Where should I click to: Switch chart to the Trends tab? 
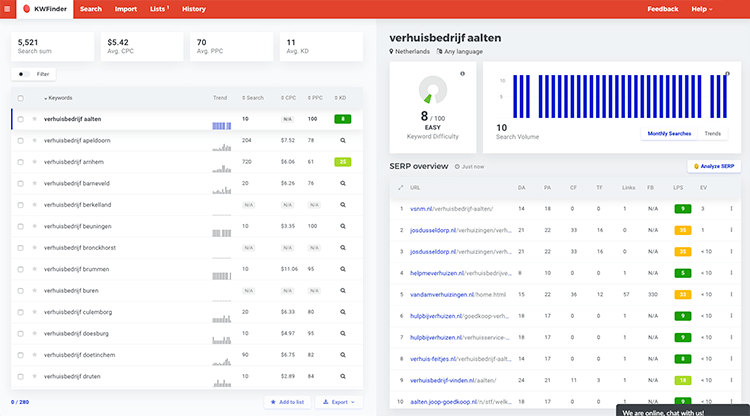(712, 133)
